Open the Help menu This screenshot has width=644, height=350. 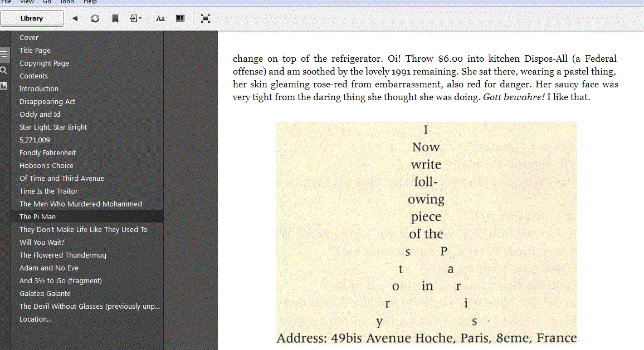click(x=90, y=2)
